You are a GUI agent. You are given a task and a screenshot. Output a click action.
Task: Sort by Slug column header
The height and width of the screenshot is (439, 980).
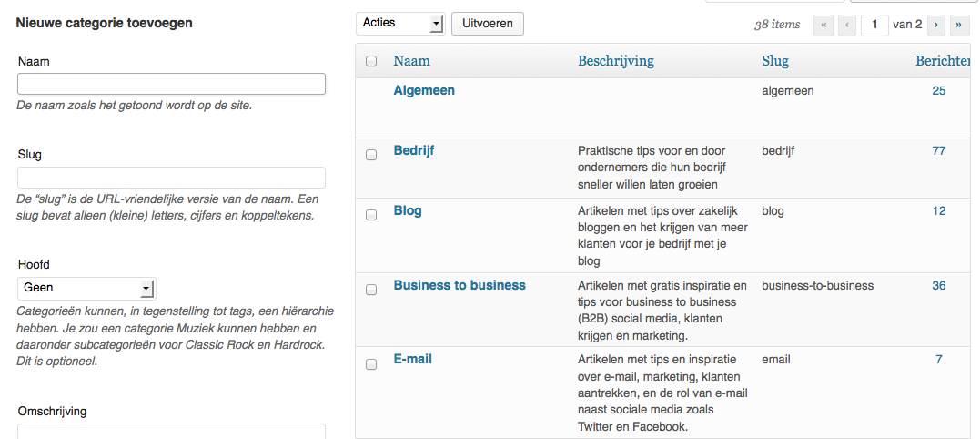775,61
